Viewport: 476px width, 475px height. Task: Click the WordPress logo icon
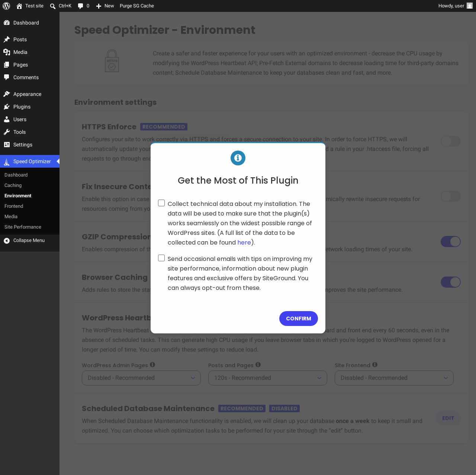pyautogui.click(x=6, y=6)
